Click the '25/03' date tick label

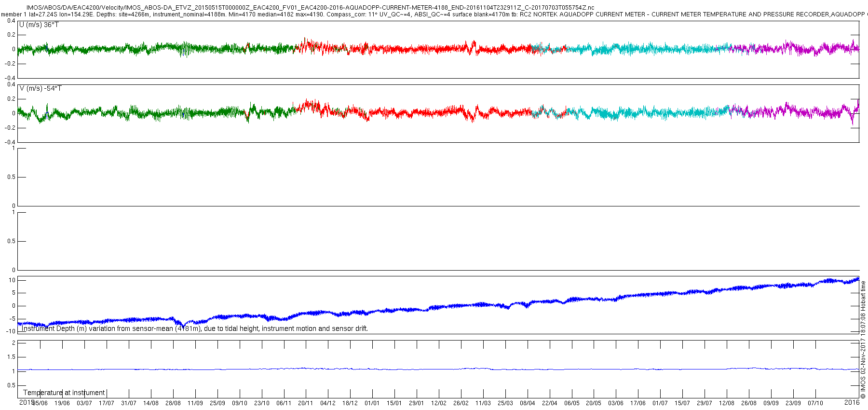click(x=505, y=403)
